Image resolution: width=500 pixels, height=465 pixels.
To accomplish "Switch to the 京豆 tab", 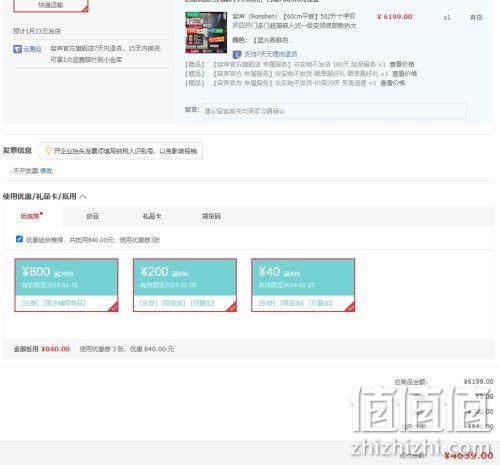I will pyautogui.click(x=92, y=216).
